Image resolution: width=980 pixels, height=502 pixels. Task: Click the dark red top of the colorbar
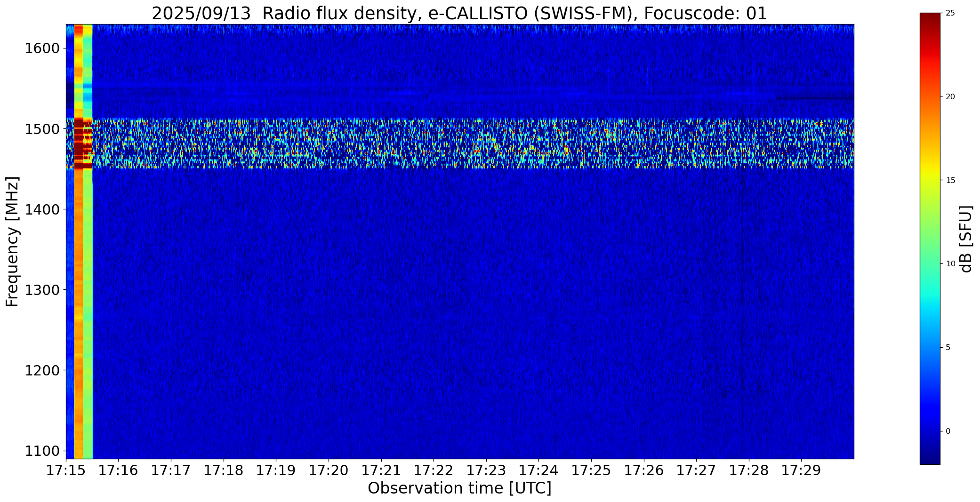(930, 21)
